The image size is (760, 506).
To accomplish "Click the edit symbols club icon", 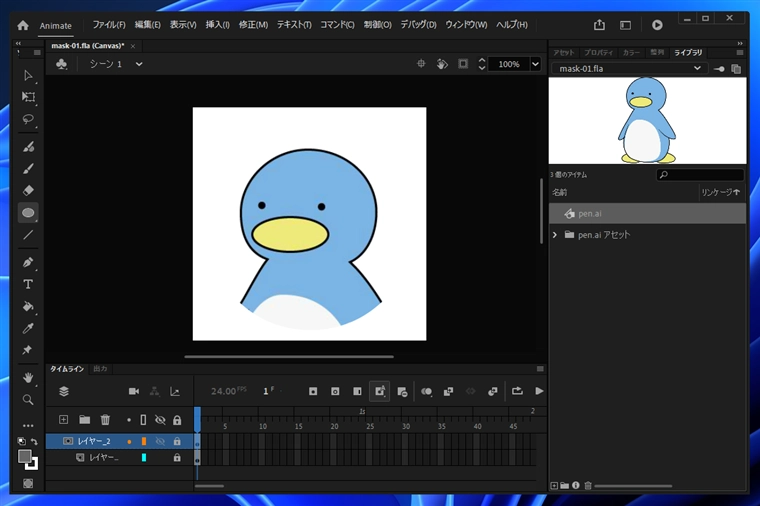I will pos(62,64).
